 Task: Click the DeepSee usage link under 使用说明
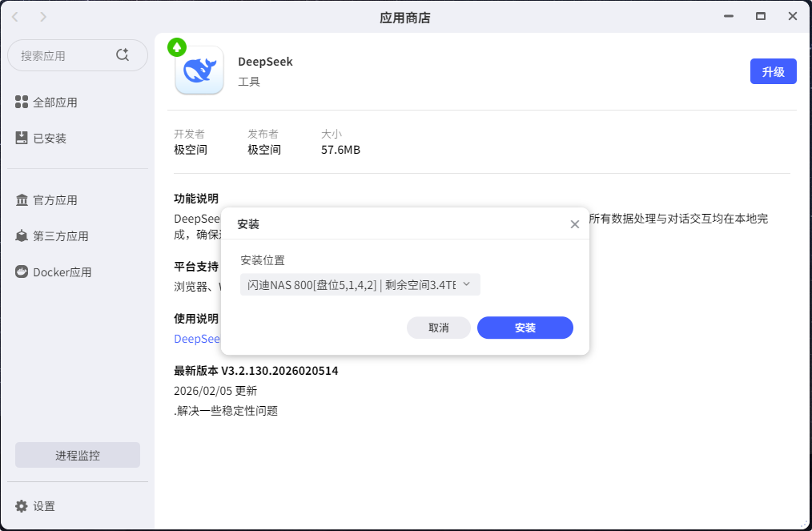click(197, 339)
